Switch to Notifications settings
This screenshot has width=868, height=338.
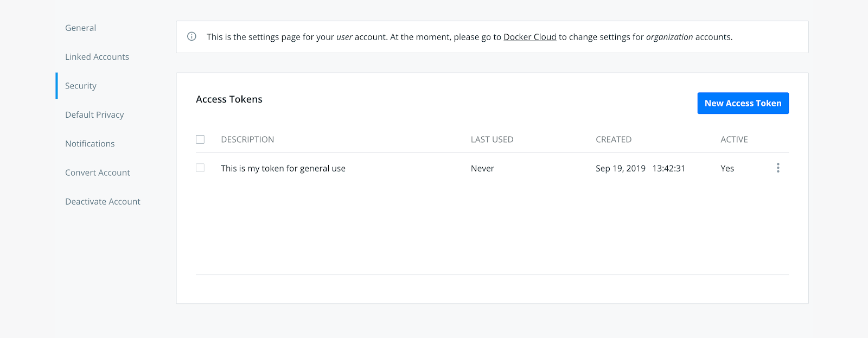90,144
